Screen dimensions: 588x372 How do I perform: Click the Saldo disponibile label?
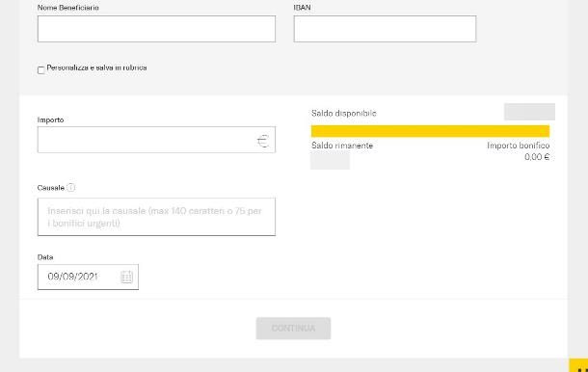[x=344, y=114]
